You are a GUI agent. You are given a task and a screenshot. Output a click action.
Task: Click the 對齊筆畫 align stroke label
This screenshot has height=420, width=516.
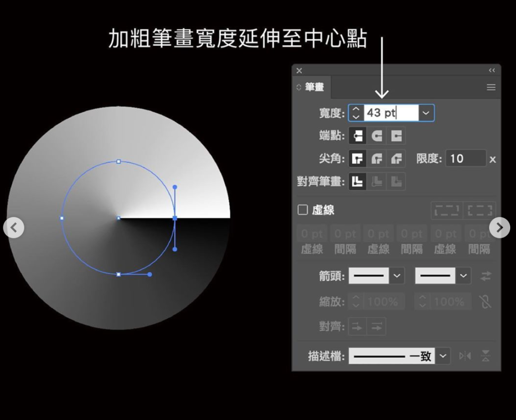(321, 182)
